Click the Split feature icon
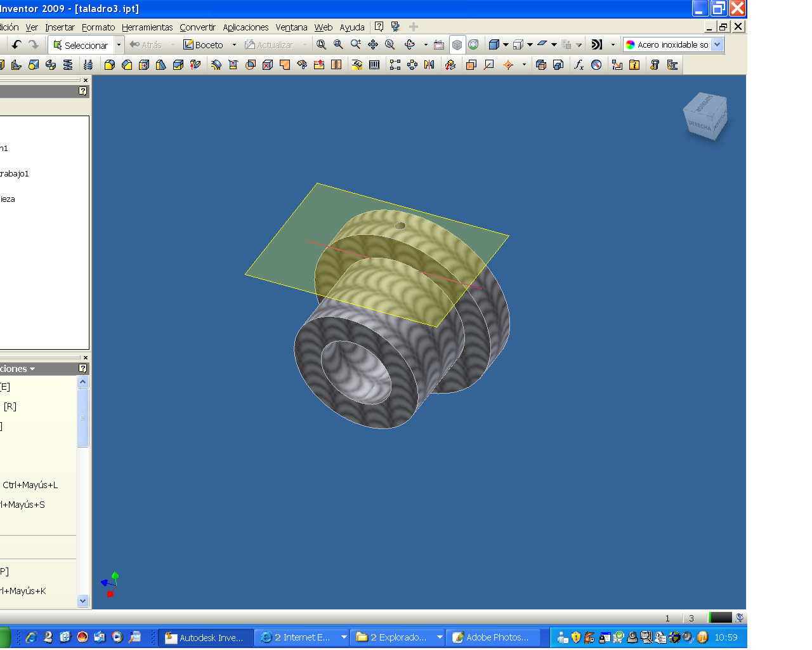The height and width of the screenshot is (650, 812). 178,65
